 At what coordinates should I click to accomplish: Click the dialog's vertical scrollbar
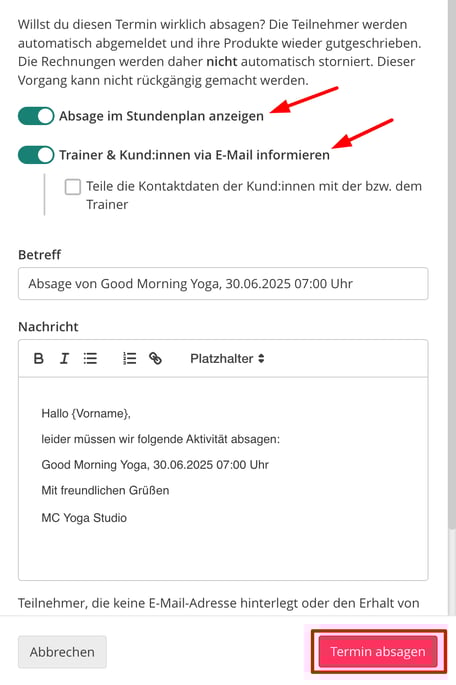click(452, 262)
